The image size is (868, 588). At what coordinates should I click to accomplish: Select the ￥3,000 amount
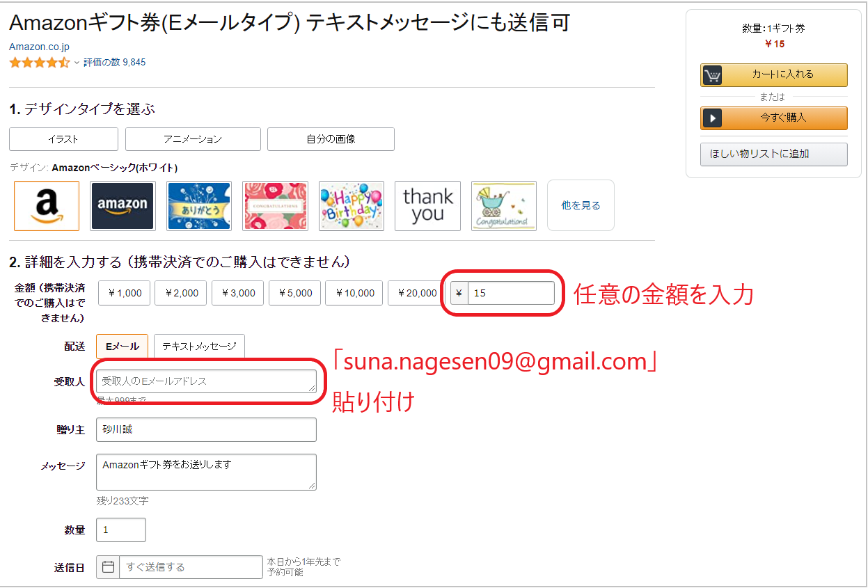pyautogui.click(x=238, y=293)
